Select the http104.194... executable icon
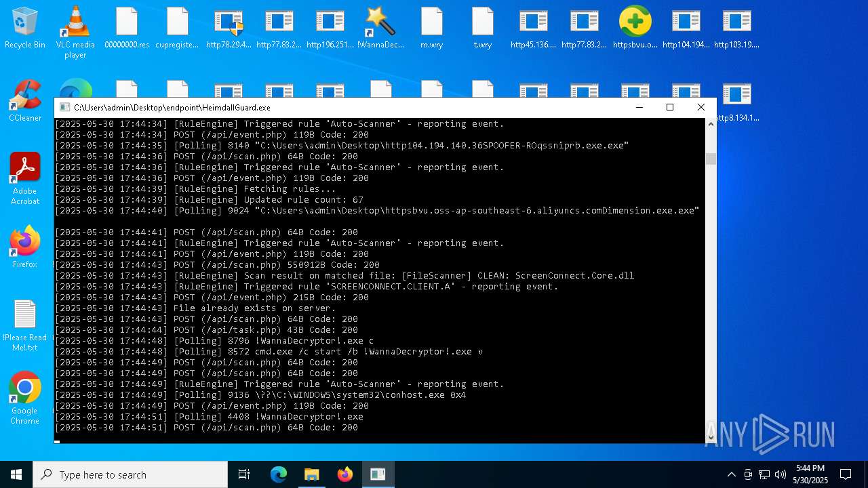 686,28
